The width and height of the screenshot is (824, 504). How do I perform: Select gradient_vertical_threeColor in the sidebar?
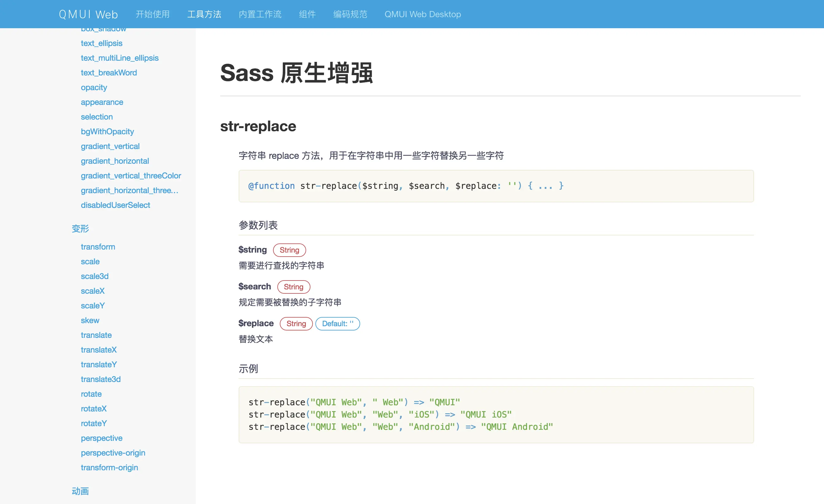click(x=131, y=175)
